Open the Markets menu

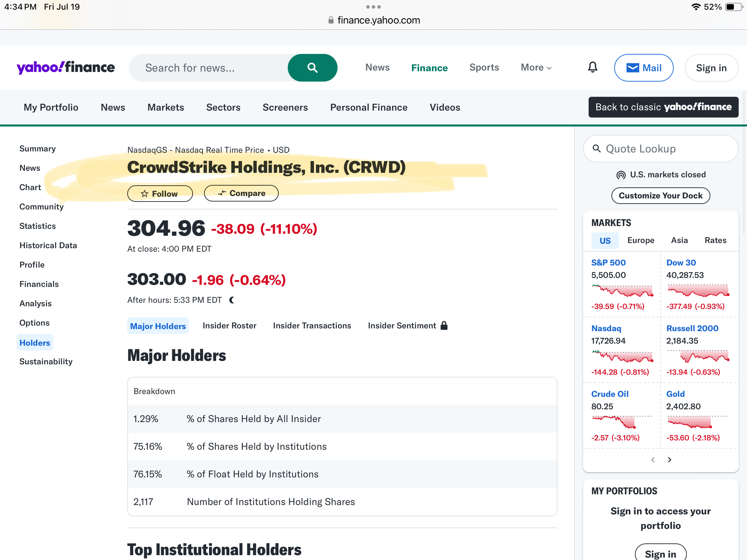tap(166, 108)
